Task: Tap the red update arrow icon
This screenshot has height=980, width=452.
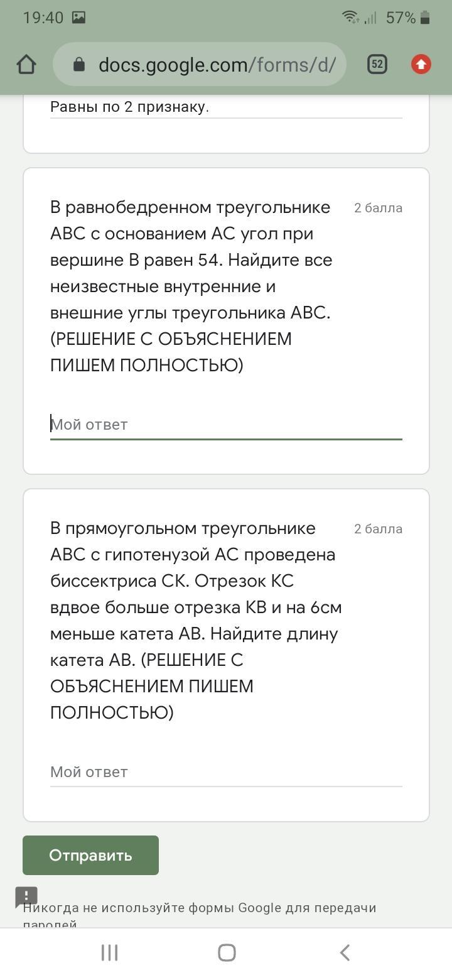Action: (421, 64)
